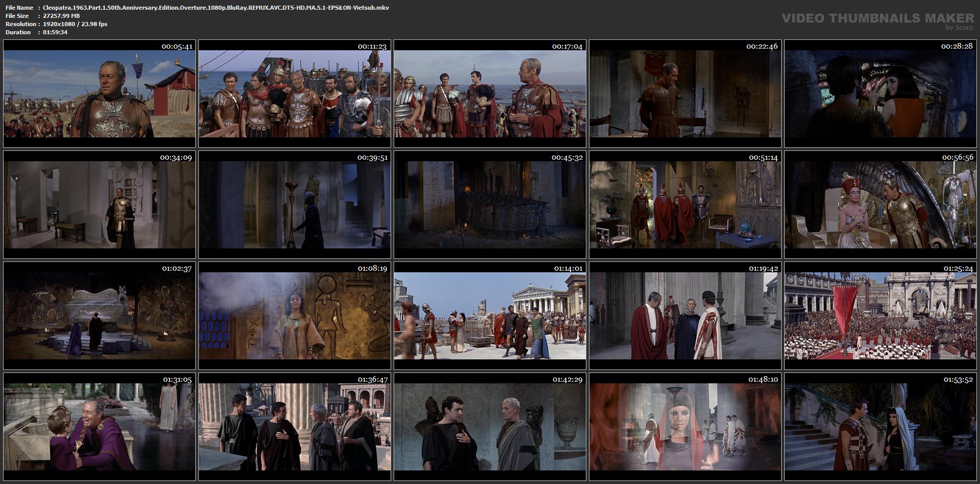The image size is (980, 484).
Task: Open the frame timestamped 00:51:14
Action: click(x=685, y=205)
